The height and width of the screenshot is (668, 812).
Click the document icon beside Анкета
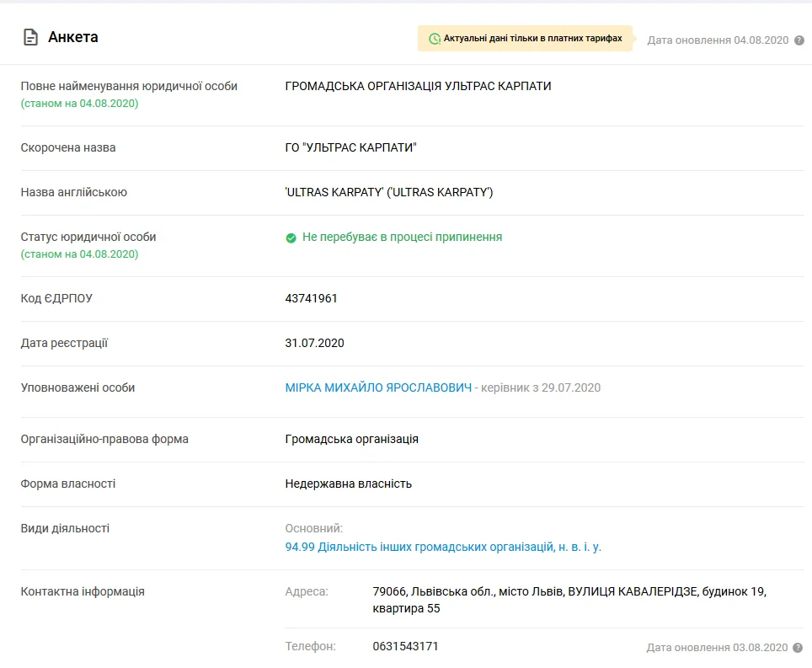coord(30,37)
